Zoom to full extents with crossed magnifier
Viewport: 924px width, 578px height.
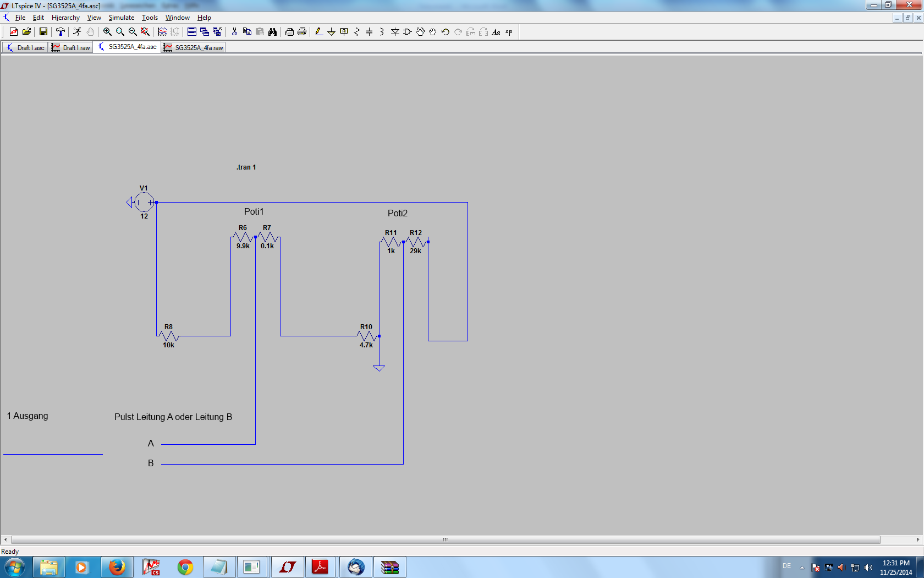click(145, 32)
